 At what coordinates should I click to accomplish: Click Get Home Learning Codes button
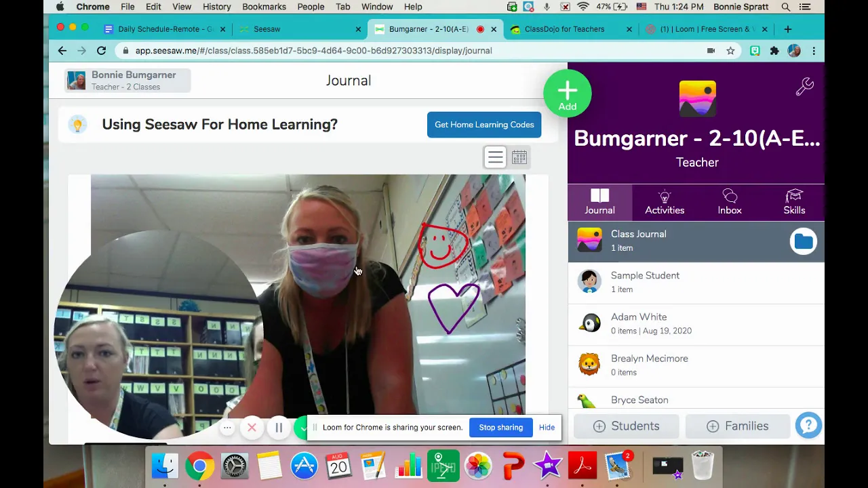click(484, 125)
